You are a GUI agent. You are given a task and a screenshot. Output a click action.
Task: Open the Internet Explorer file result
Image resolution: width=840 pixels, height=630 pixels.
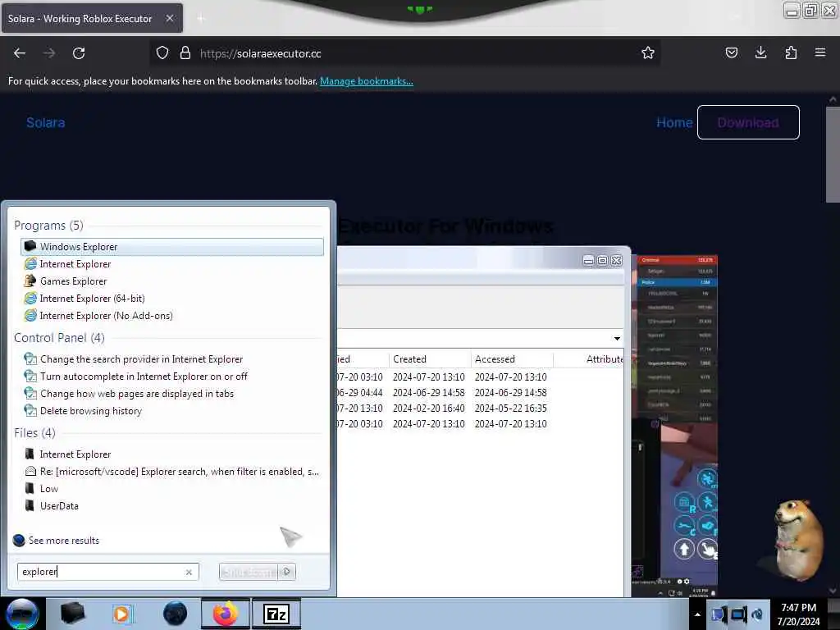click(x=172, y=454)
